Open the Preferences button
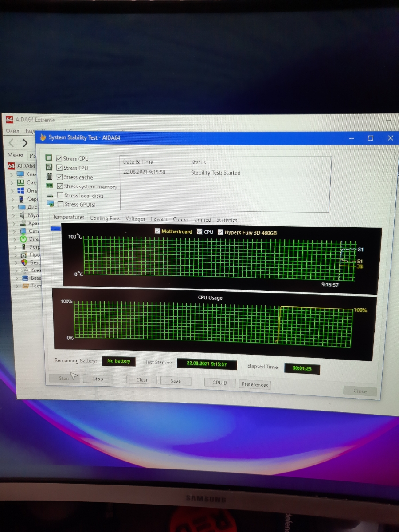The height and width of the screenshot is (532, 399). point(254,384)
